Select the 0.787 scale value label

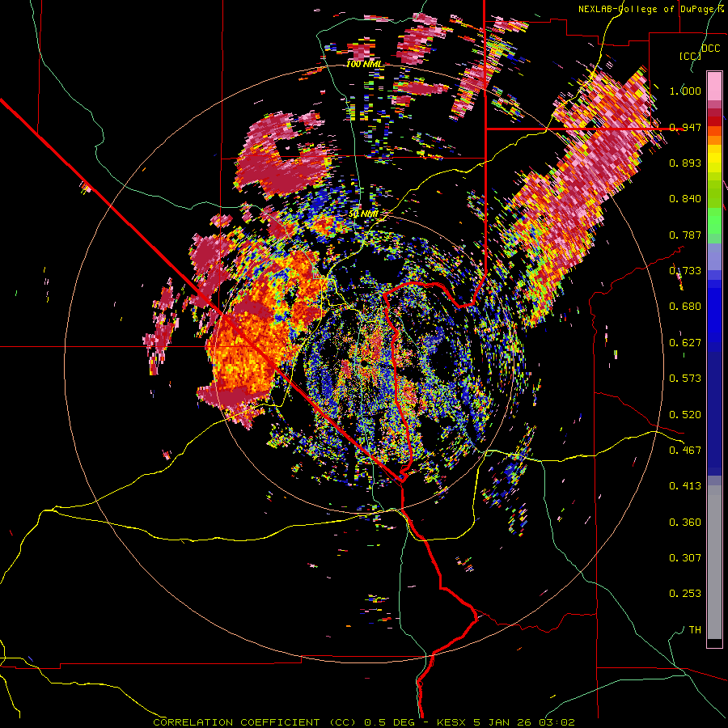685,235
